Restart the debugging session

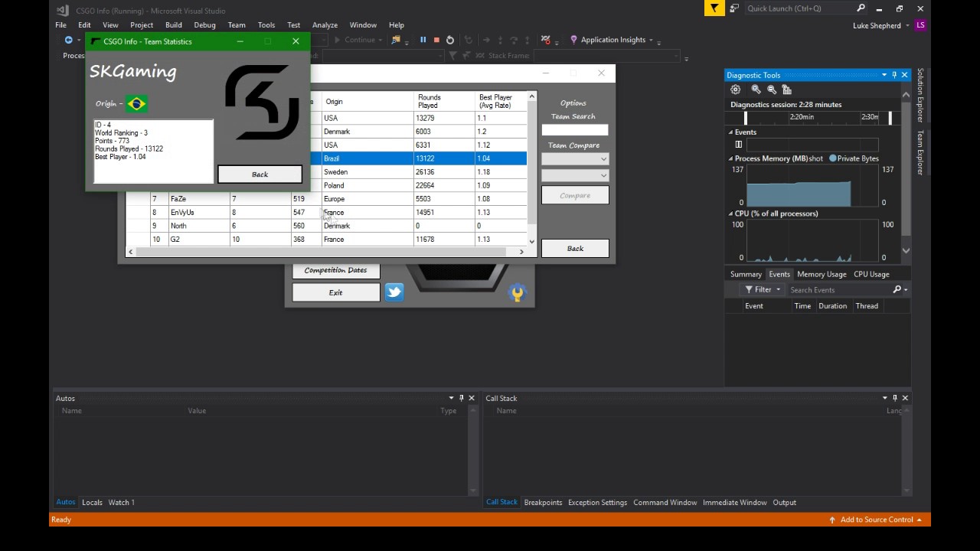(x=450, y=40)
